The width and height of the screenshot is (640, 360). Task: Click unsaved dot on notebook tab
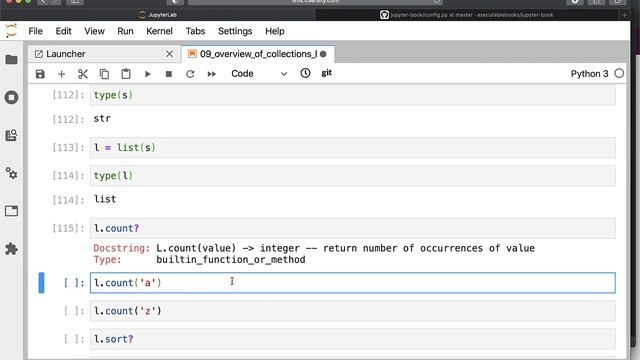323,54
